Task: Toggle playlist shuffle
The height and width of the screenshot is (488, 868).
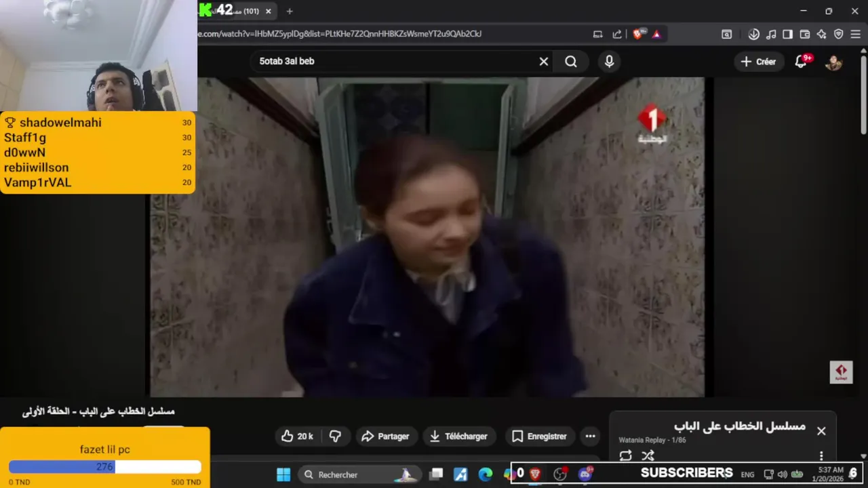Action: tap(648, 455)
